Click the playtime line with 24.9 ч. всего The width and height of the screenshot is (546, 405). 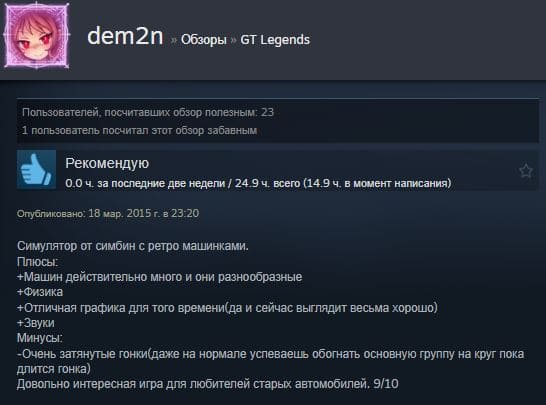point(258,183)
